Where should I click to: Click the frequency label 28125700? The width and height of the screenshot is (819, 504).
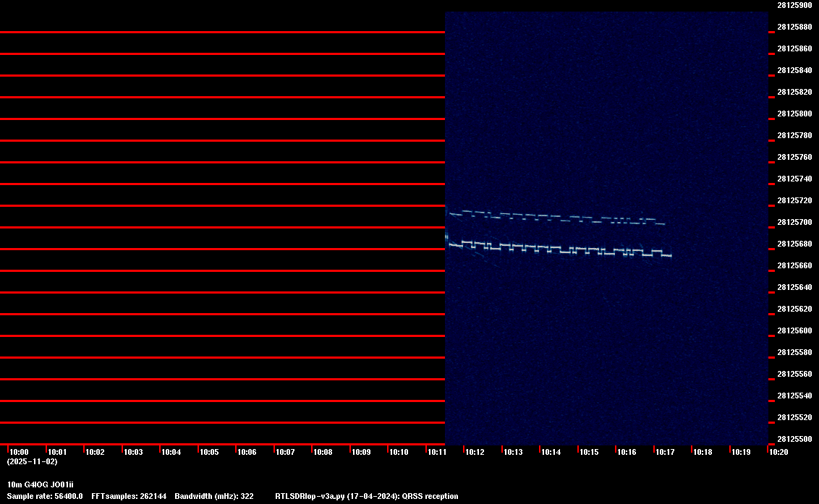point(795,222)
